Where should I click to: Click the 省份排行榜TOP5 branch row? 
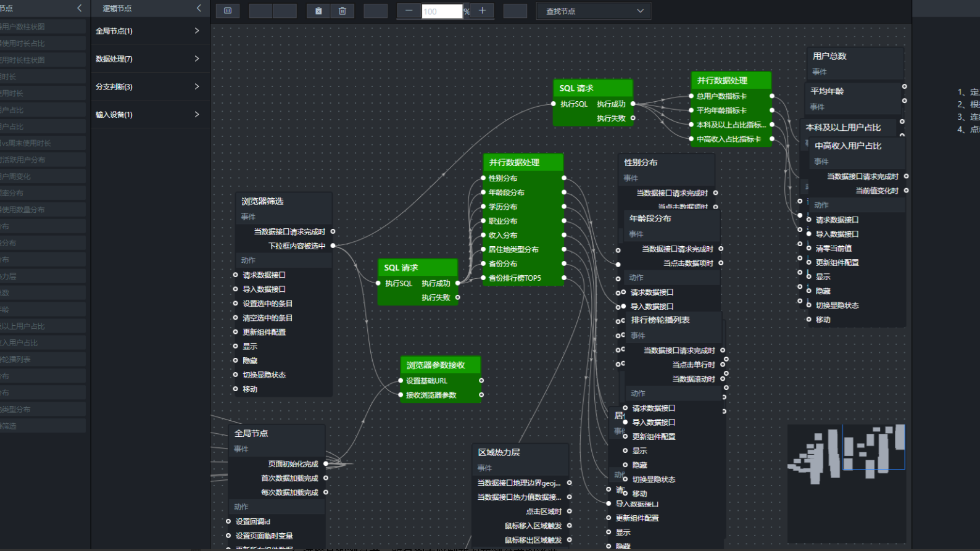pos(523,278)
